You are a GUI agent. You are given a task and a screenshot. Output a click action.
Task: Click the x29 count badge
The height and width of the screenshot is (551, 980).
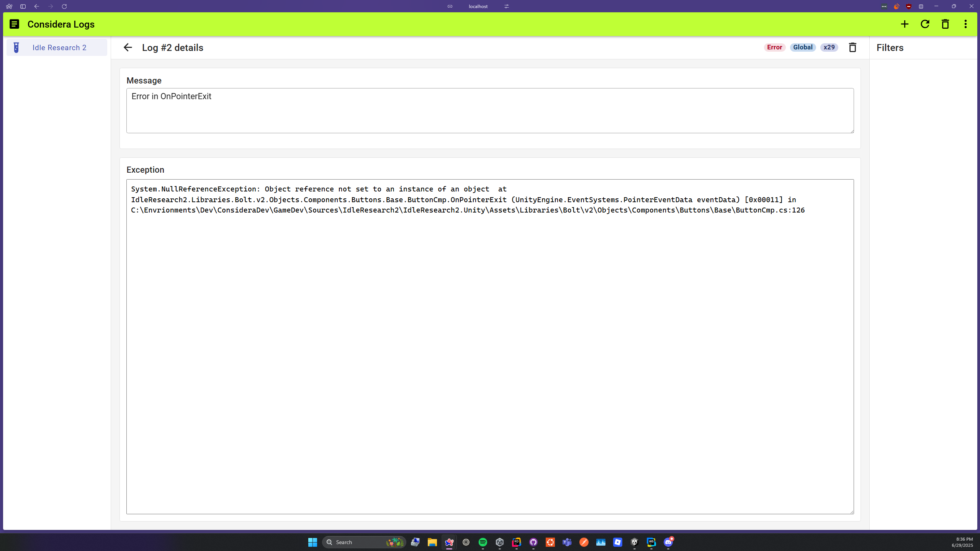(x=829, y=47)
